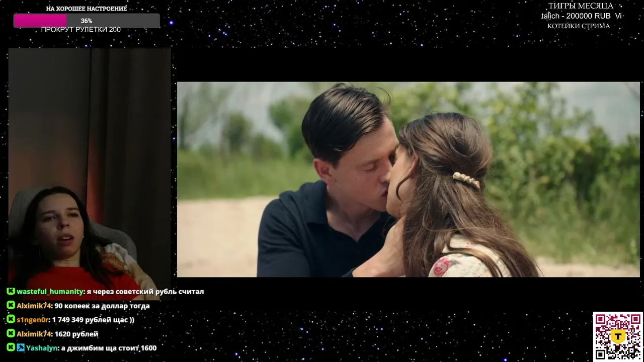Click the '36%' goal percentage

(x=87, y=21)
